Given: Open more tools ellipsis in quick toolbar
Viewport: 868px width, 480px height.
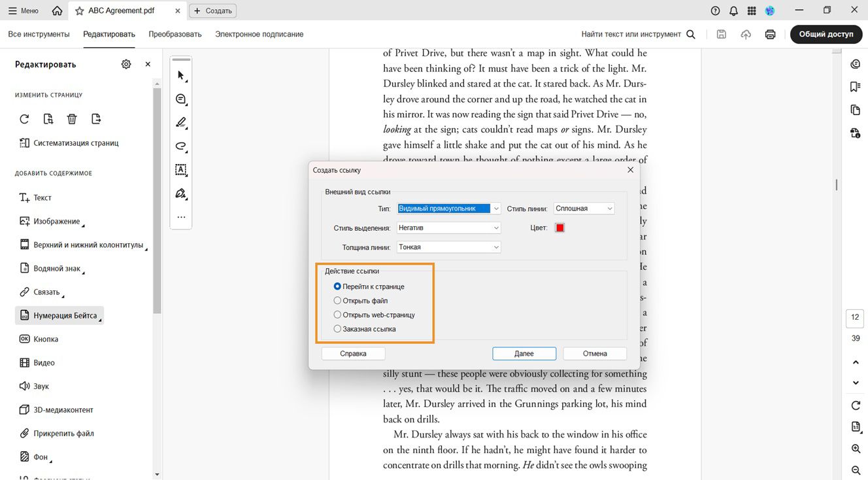Looking at the screenshot, I should point(181,216).
